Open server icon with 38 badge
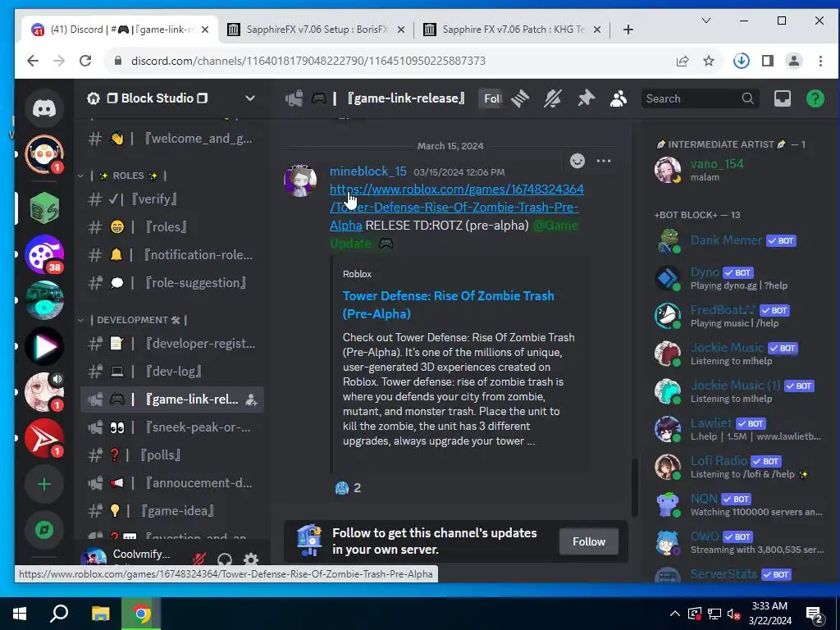The image size is (840, 630). pos(44,254)
